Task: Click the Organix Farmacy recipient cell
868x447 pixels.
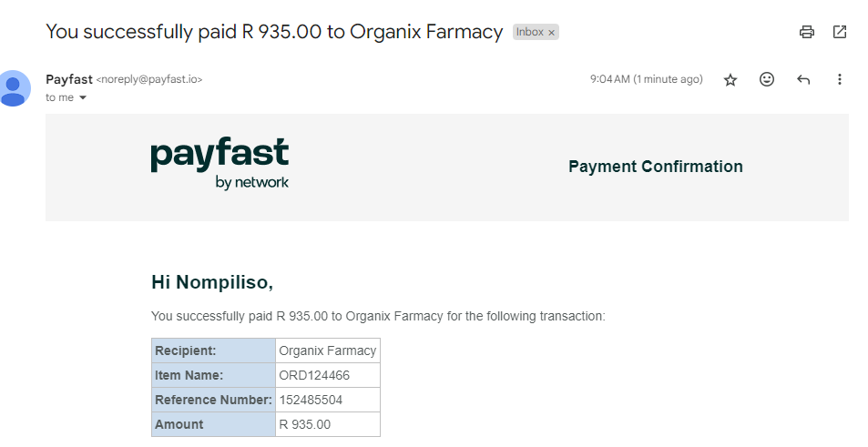Action: pos(328,350)
